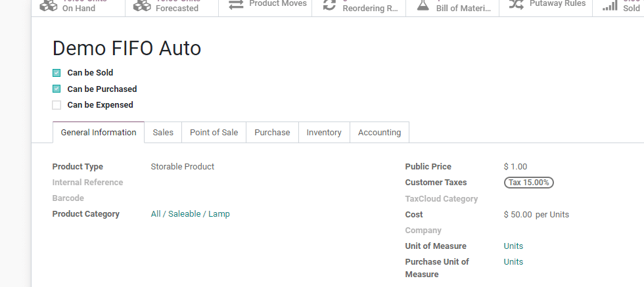This screenshot has width=644, height=287.
Task: Click the Tax 15.00% customer tax tag
Action: pos(529,183)
